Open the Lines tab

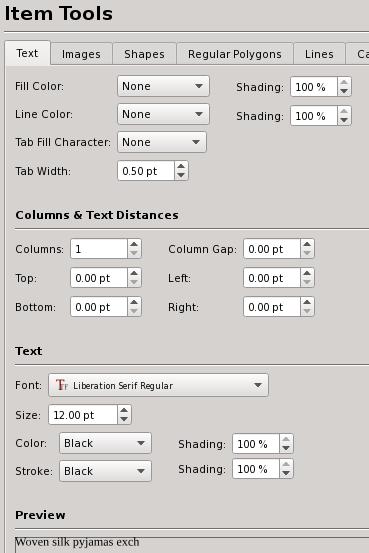click(319, 54)
